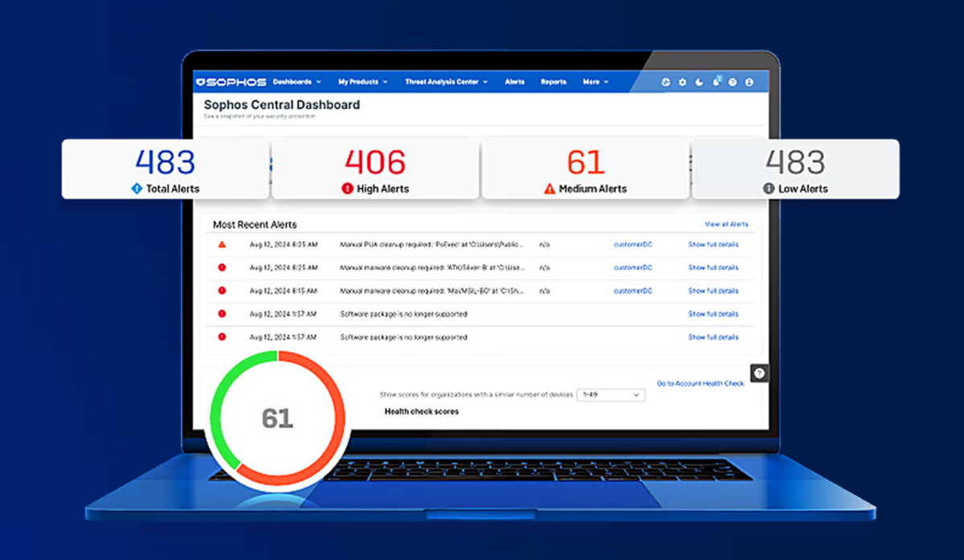
Task: Click the help question mark in header
Action: (x=733, y=82)
